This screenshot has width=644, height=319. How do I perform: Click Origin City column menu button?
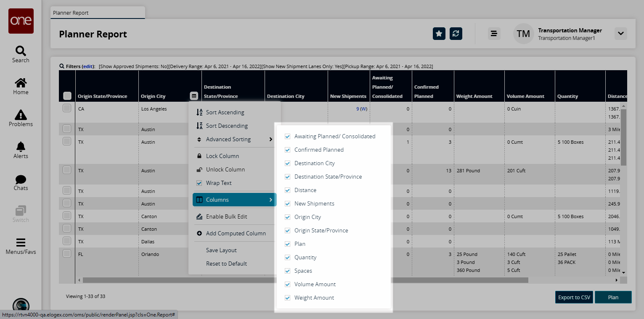click(193, 96)
